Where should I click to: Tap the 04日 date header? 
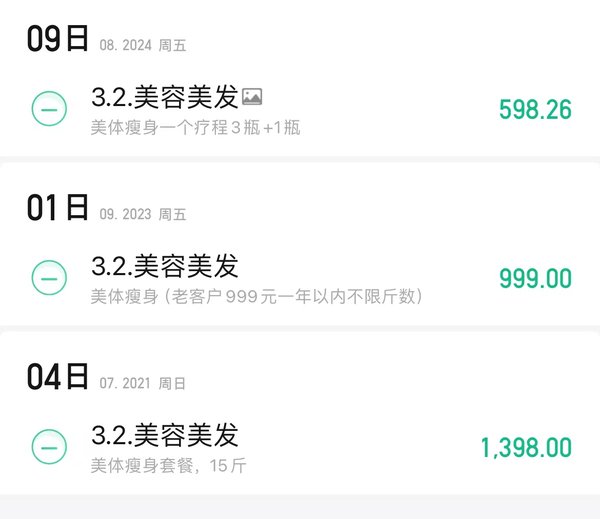point(57,376)
